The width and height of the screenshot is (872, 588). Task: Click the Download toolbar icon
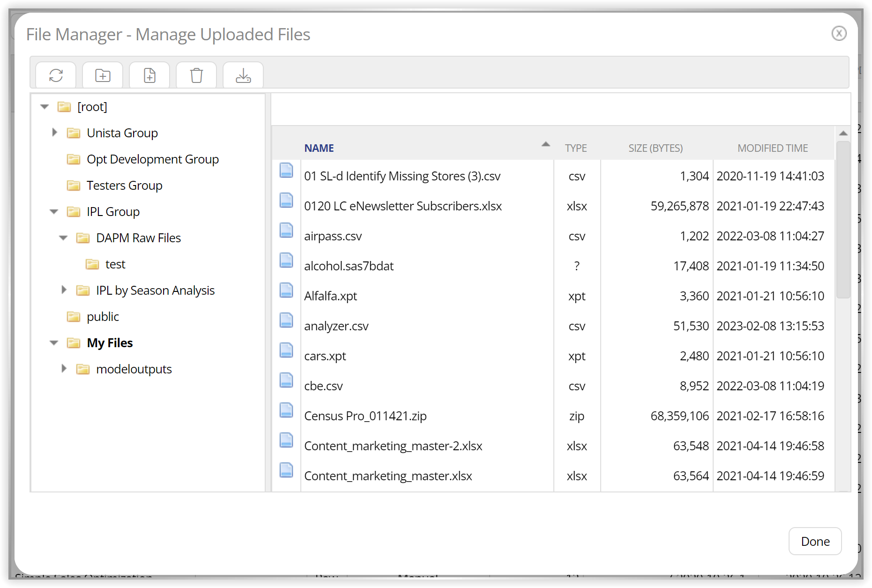tap(243, 75)
